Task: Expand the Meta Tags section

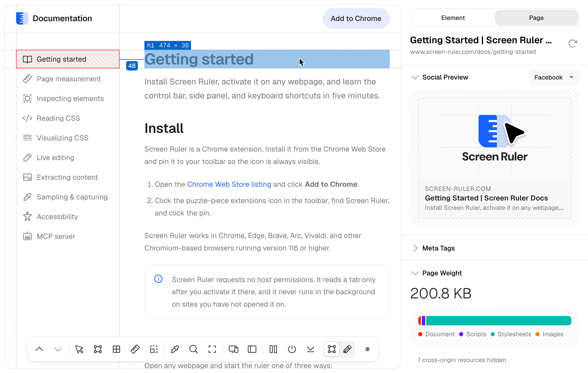Action: point(415,248)
